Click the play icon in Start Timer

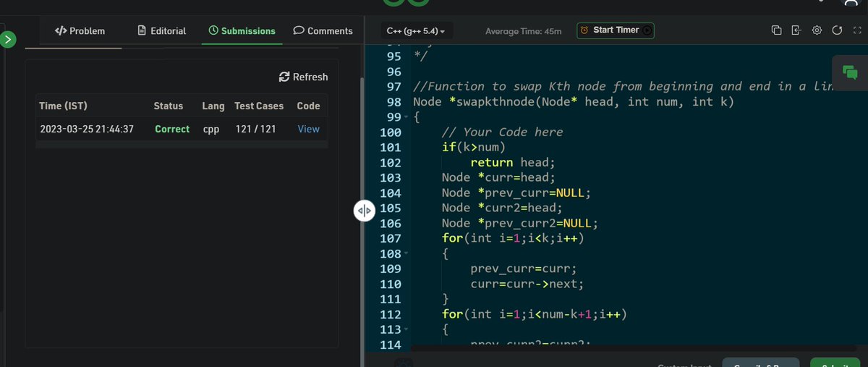[647, 30]
